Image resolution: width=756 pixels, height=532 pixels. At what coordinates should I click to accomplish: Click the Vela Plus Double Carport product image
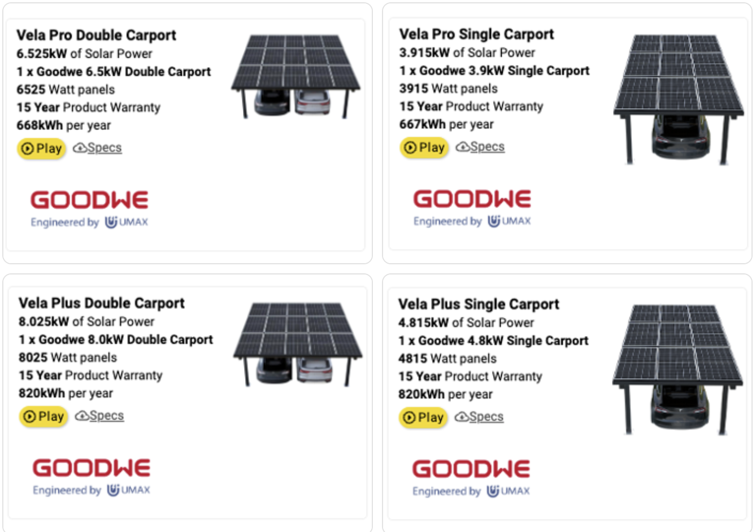298,344
